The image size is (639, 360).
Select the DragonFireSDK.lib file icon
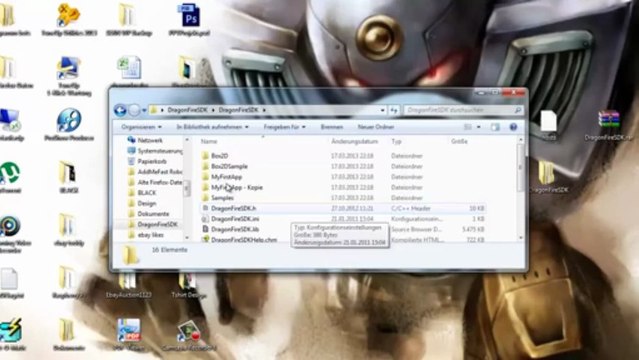205,230
